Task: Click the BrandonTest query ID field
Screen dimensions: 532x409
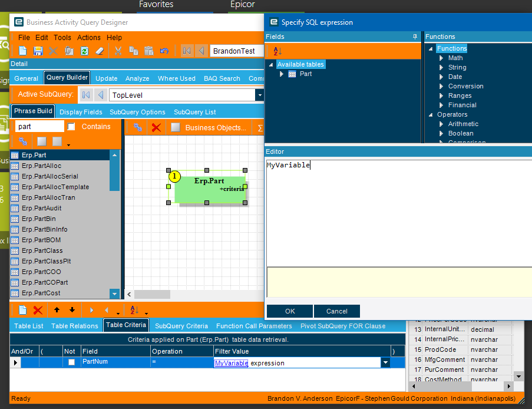Action: click(x=237, y=51)
